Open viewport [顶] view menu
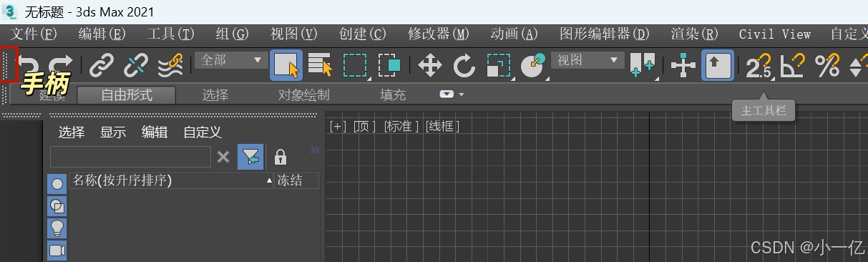The height and width of the screenshot is (262, 868). (x=365, y=127)
